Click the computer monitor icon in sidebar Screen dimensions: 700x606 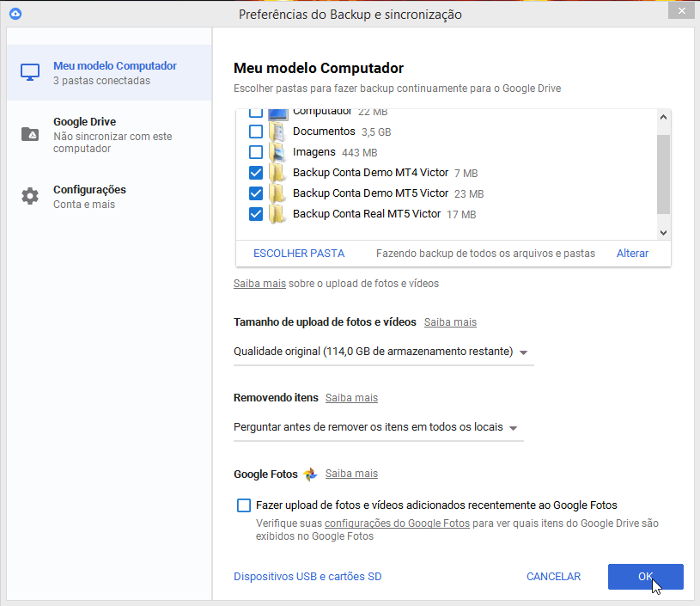click(30, 72)
